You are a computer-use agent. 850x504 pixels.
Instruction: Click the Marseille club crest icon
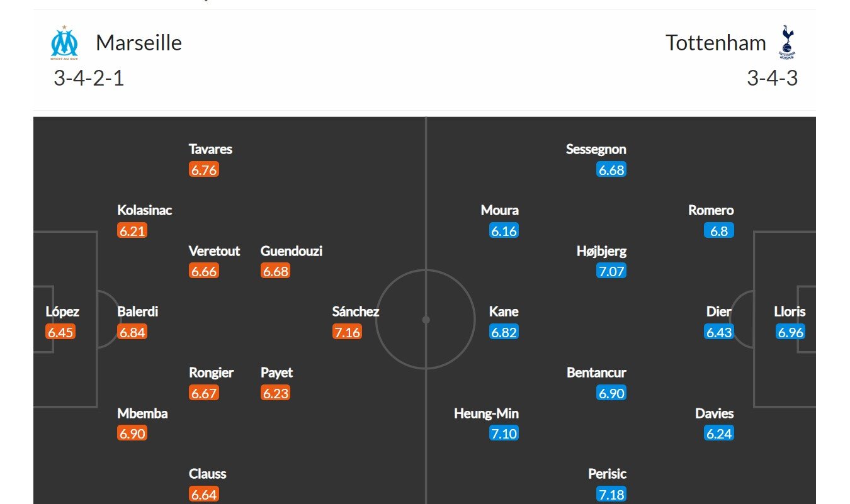(64, 43)
